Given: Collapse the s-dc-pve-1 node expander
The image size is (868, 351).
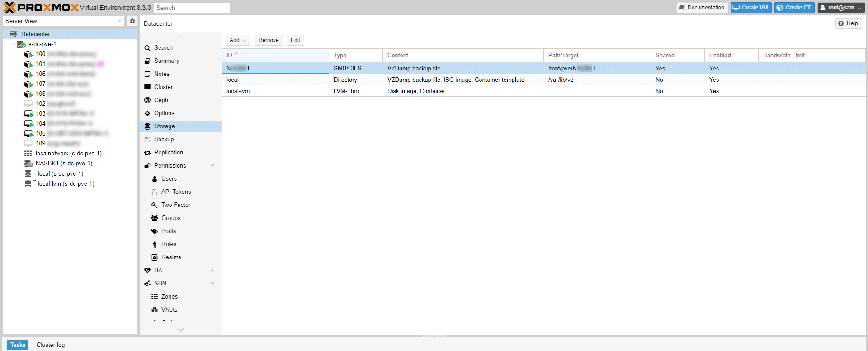Looking at the screenshot, I should tap(14, 44).
